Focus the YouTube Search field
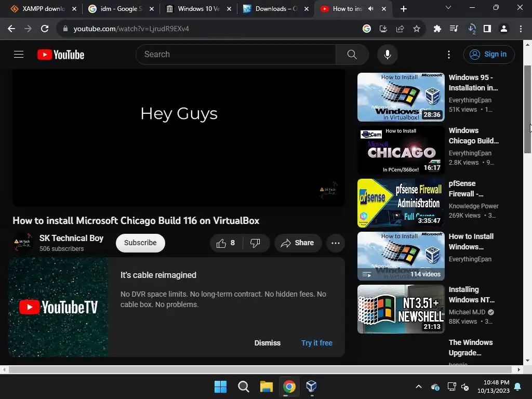This screenshot has width=532, height=399. tap(236, 54)
